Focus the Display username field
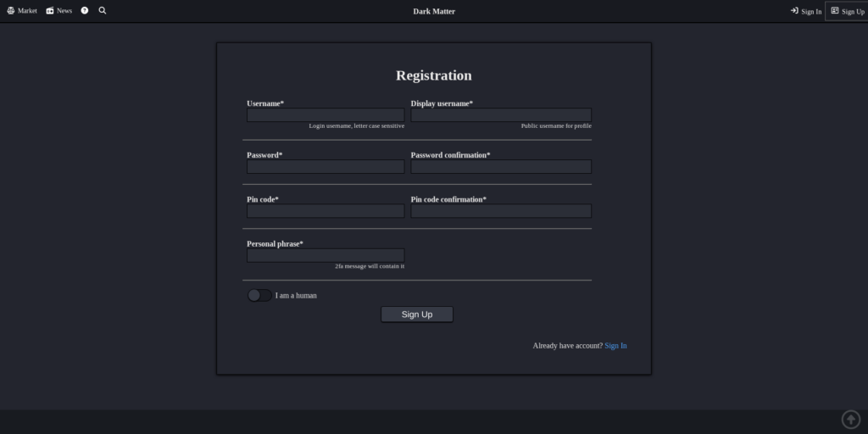868x434 pixels. (501, 115)
